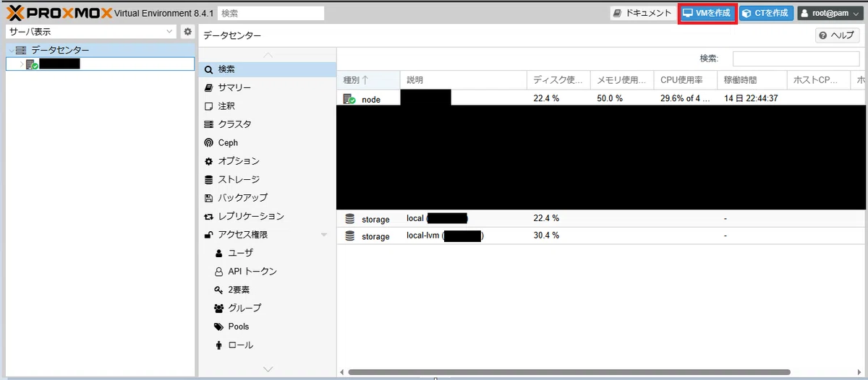
Task: Click the 検索: filter input in the panel
Action: [x=796, y=59]
